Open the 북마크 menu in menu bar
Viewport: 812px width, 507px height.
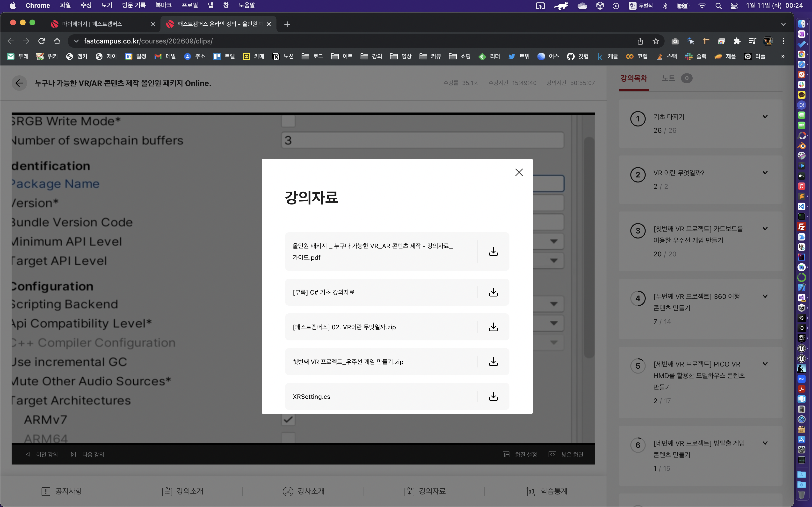(x=163, y=5)
